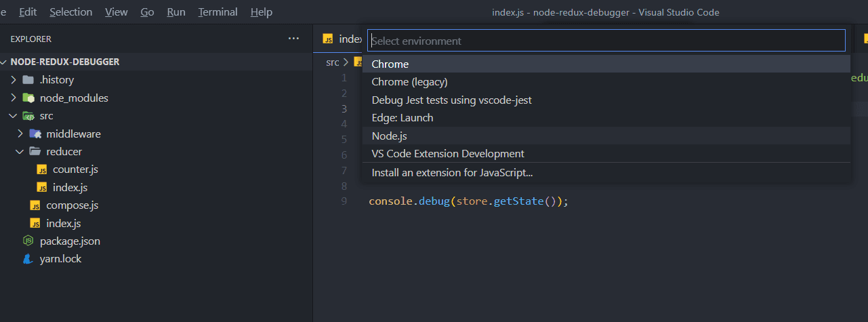Image resolution: width=868 pixels, height=322 pixels.
Task: Open the Help menu
Action: pyautogui.click(x=262, y=12)
